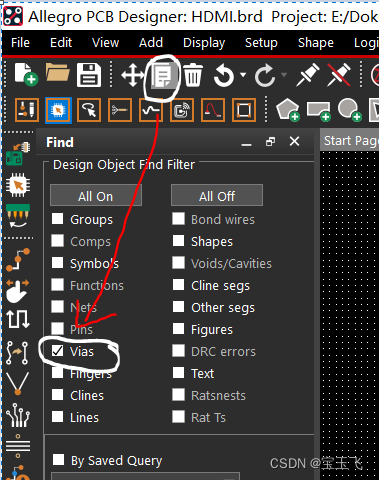Open the Setup menu

pyautogui.click(x=261, y=43)
